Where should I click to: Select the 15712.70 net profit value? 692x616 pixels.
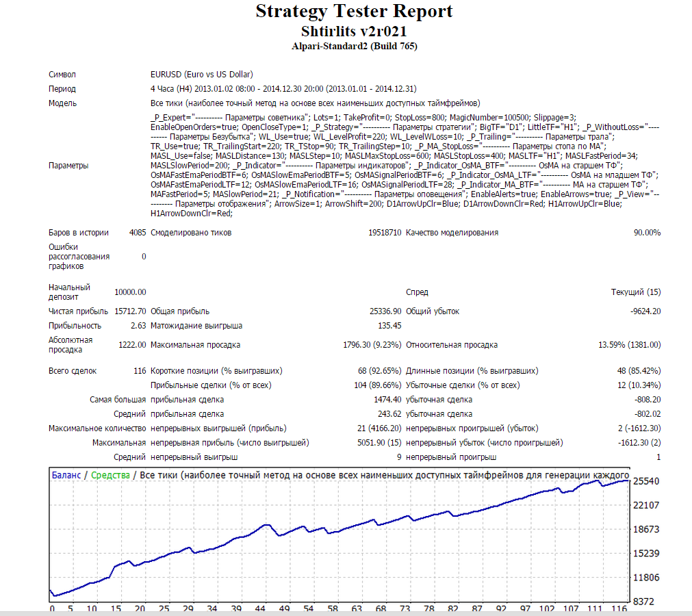[x=130, y=311]
